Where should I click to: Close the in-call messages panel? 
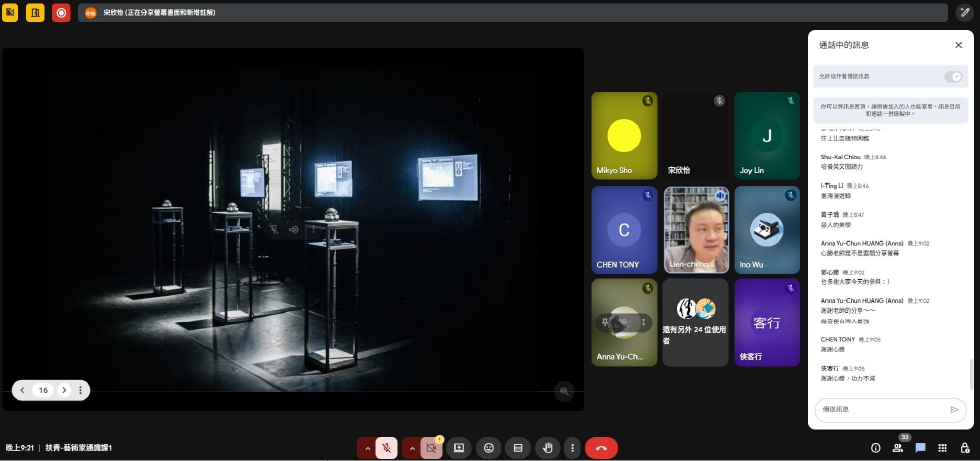[x=958, y=45]
